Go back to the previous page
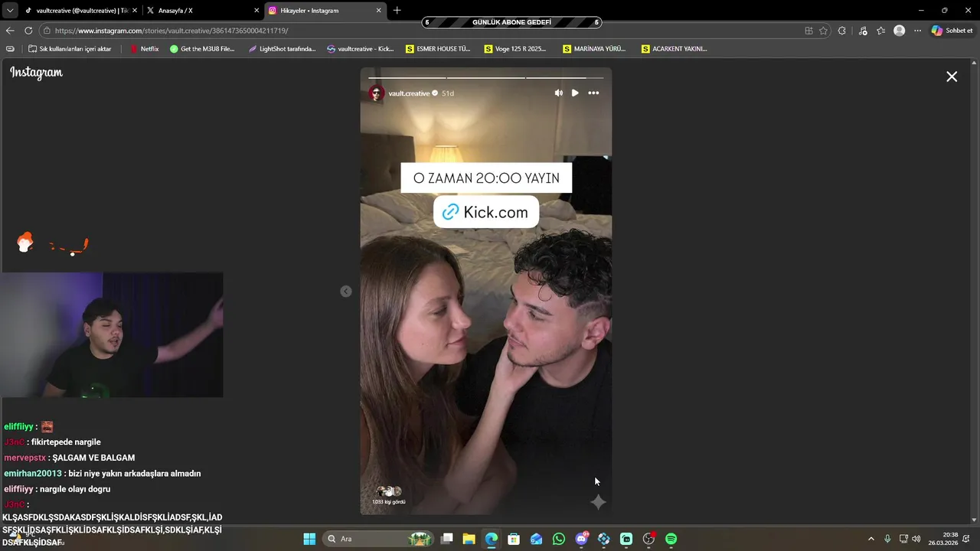The image size is (980, 551). pos(10,31)
